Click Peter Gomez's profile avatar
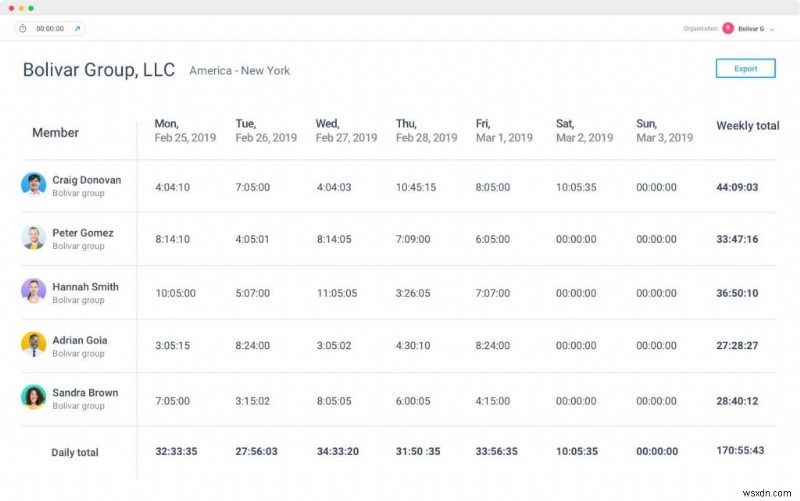The width and height of the screenshot is (800, 501). (33, 238)
